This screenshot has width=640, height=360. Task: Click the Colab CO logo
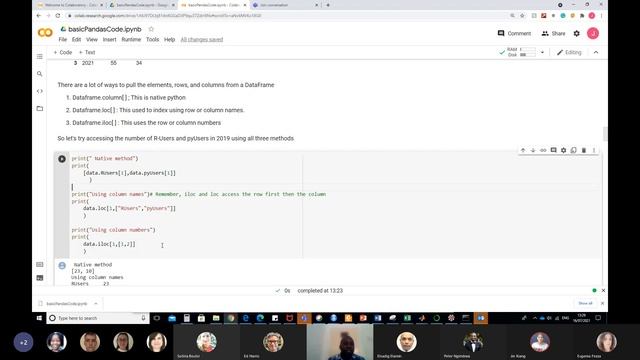[x=45, y=33]
